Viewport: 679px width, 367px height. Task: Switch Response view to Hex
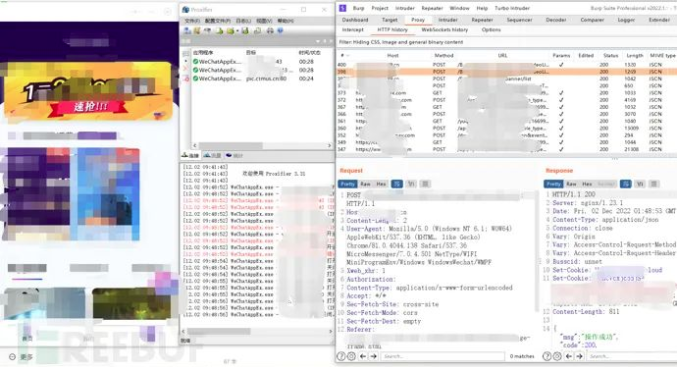pos(587,184)
